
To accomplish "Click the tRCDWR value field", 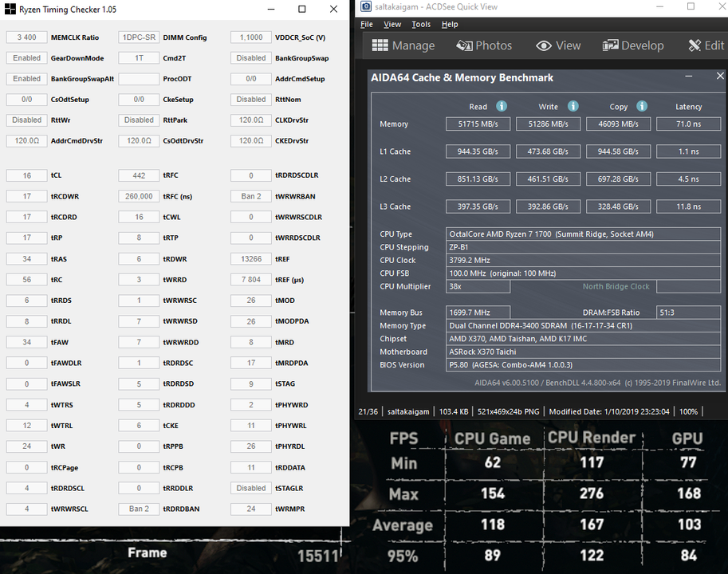I will (x=27, y=196).
